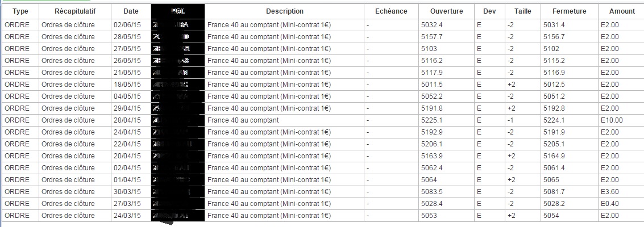Click the Fermeture column header

point(569,11)
